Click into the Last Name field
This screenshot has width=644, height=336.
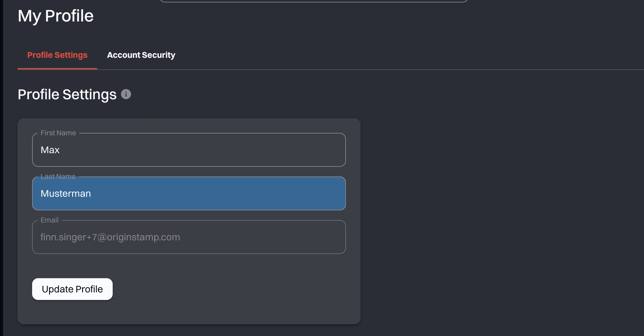pos(189,194)
